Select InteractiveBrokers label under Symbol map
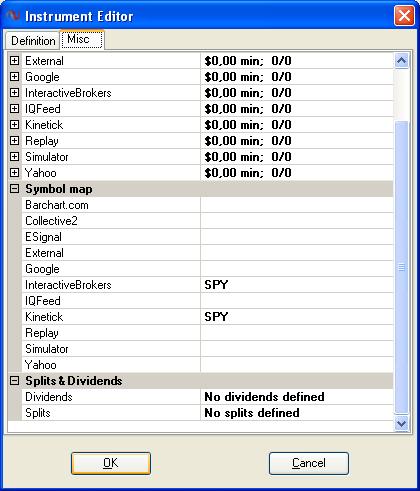The image size is (420, 491). click(68, 285)
